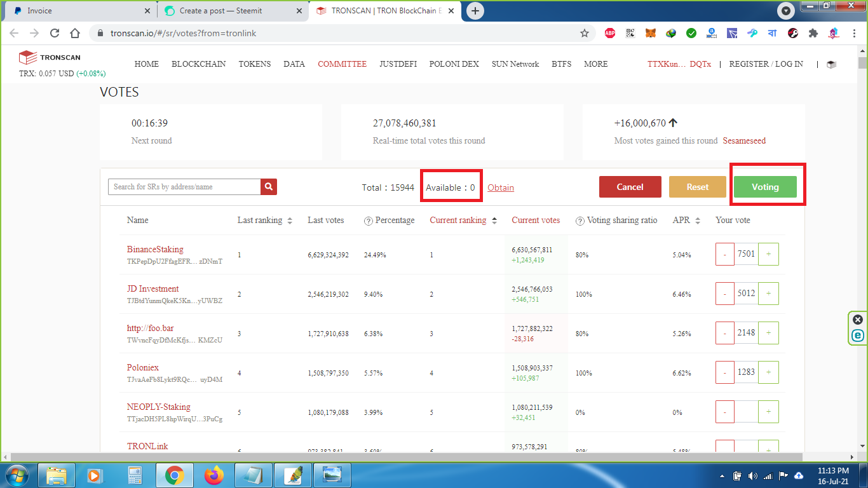Switch to the Create a post — Steemit tab

[x=233, y=11]
